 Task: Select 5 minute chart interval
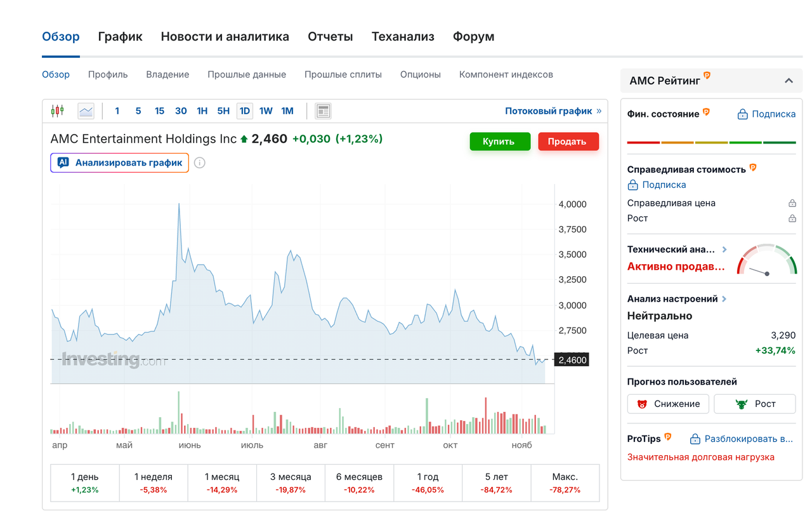click(138, 111)
